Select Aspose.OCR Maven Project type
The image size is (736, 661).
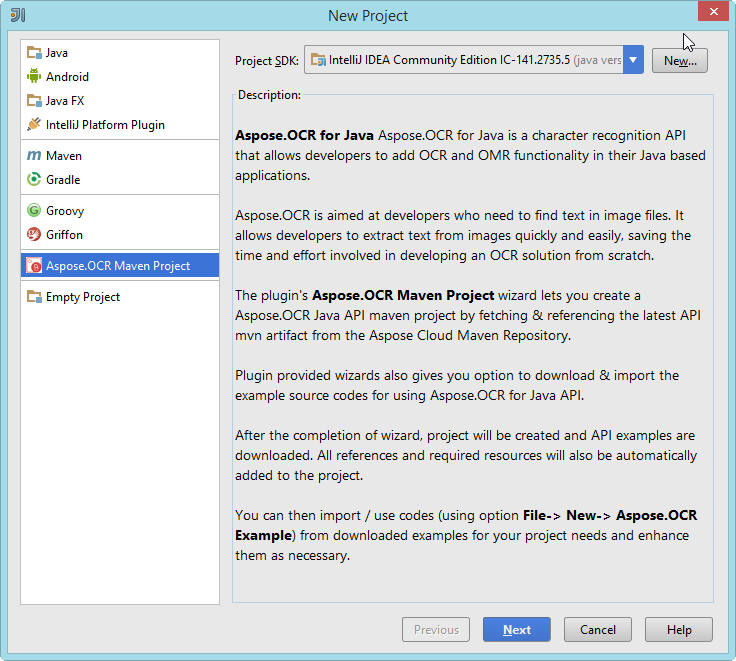117,266
